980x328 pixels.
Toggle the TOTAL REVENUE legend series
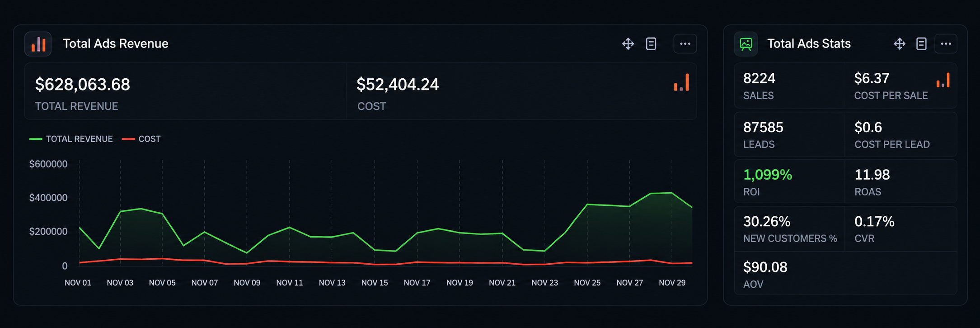coord(71,139)
